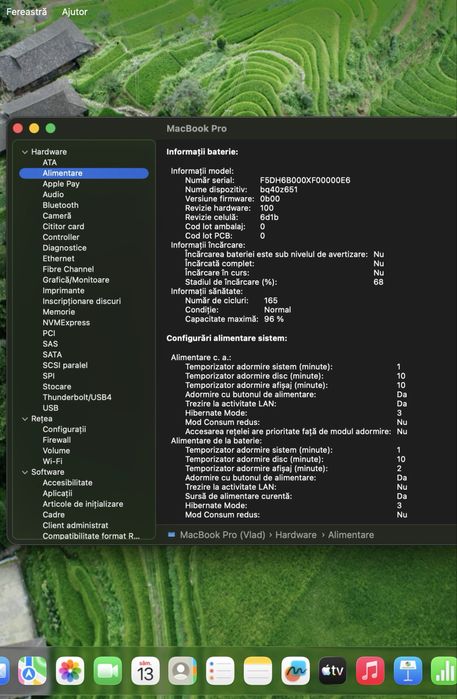This screenshot has width=457, height=699.
Task: Show Grafică/Monitoare details
Action: tap(76, 280)
